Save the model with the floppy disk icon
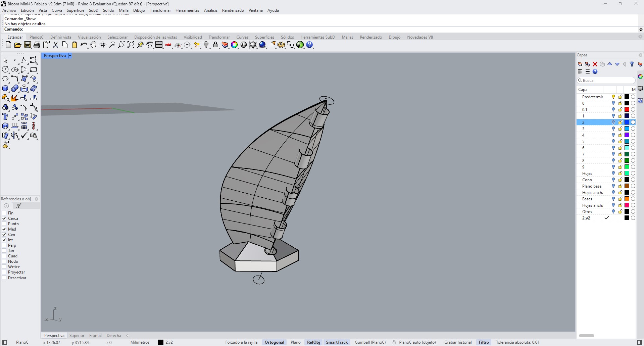644x346 pixels. [x=28, y=45]
